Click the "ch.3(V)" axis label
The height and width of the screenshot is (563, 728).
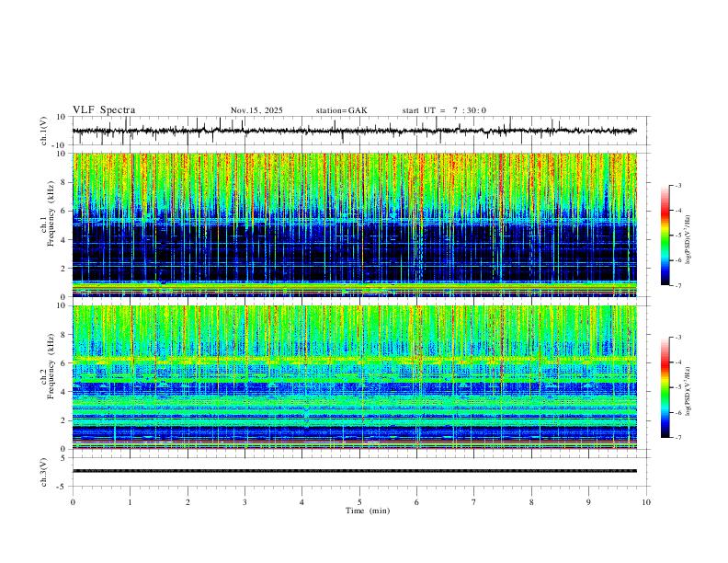[44, 472]
